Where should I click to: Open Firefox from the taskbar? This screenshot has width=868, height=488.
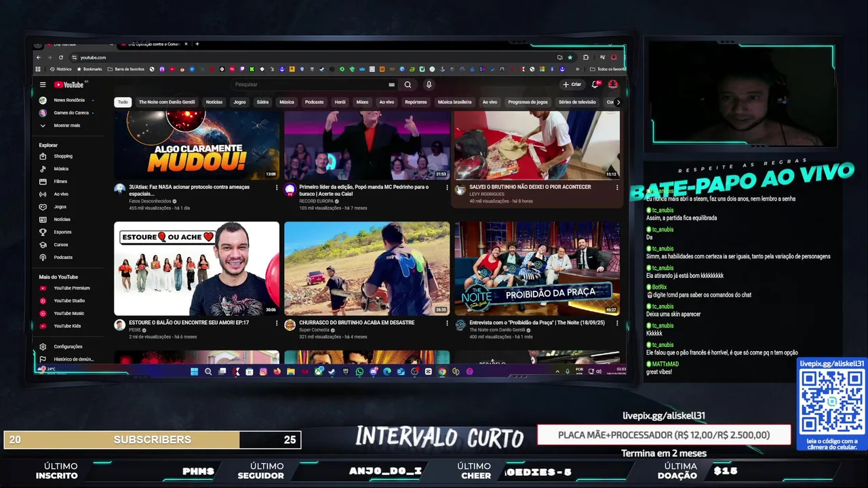(x=277, y=371)
